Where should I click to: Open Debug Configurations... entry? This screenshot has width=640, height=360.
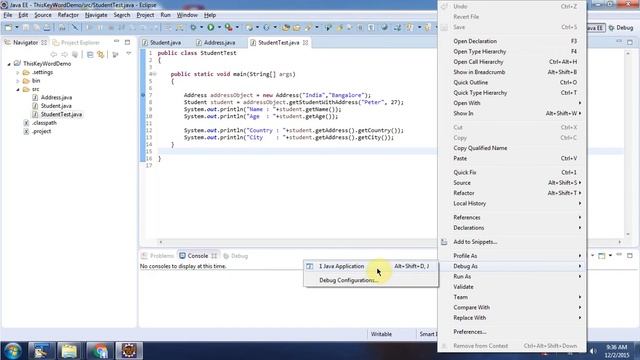tap(371, 280)
